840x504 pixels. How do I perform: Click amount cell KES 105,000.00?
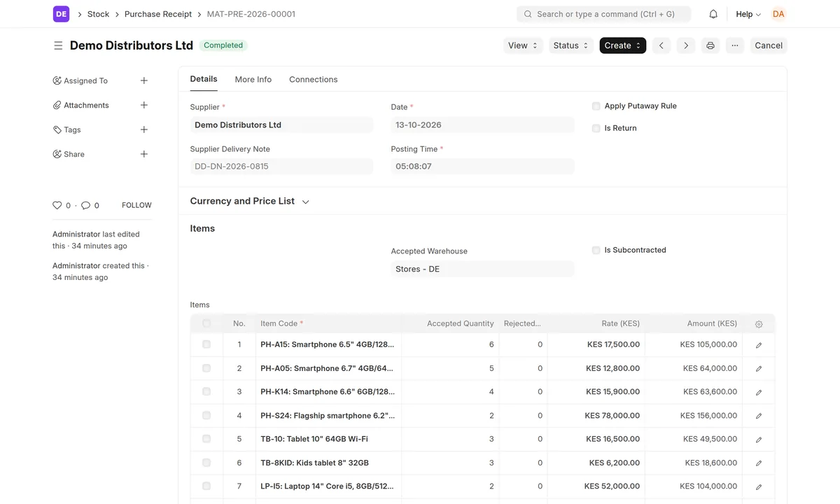694,344
